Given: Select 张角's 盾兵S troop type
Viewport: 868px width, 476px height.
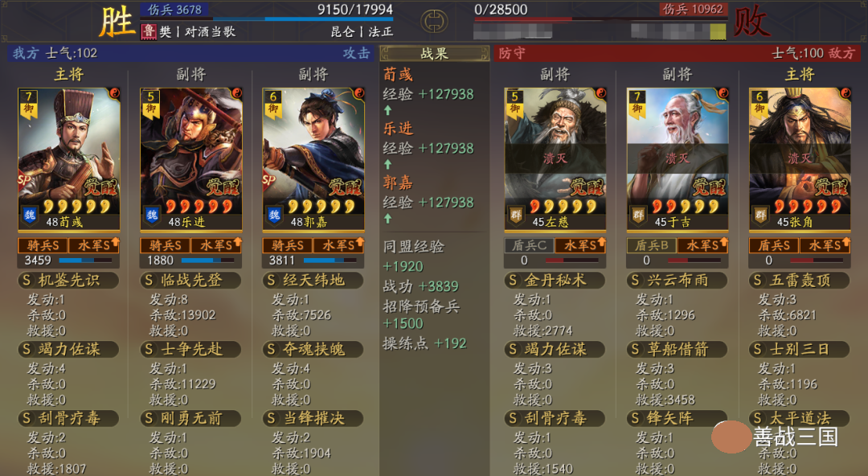Looking at the screenshot, I should tap(774, 245).
